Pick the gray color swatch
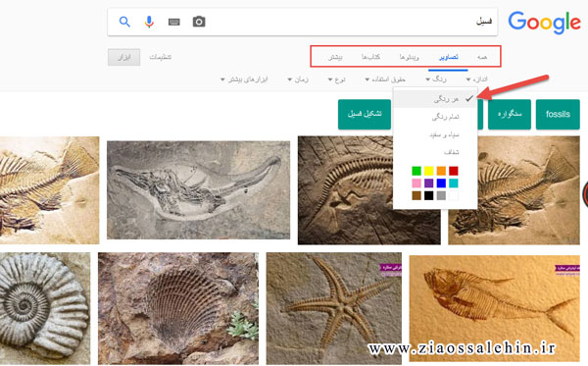 click(441, 195)
